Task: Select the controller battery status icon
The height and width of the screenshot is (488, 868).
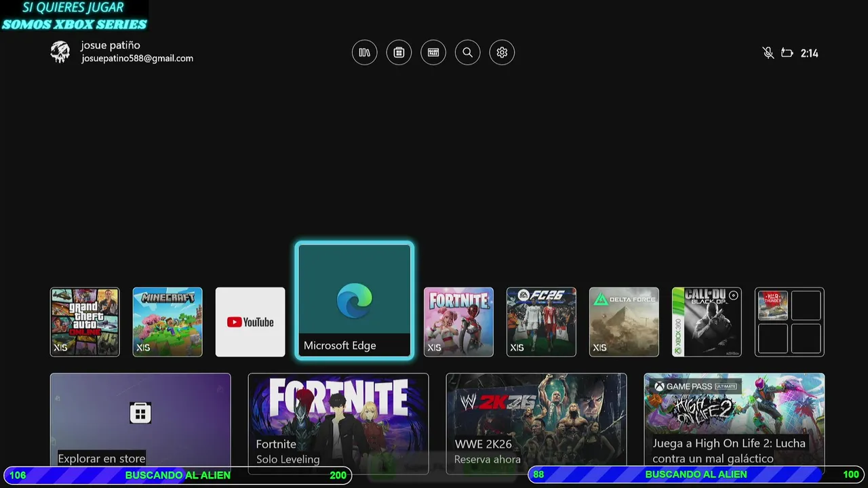Action: click(x=787, y=53)
